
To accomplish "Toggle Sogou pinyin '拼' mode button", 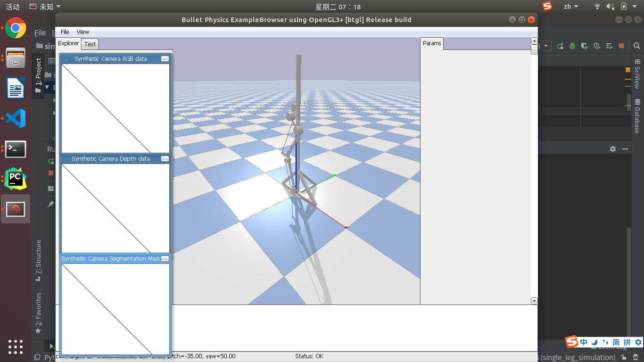I will (627, 342).
